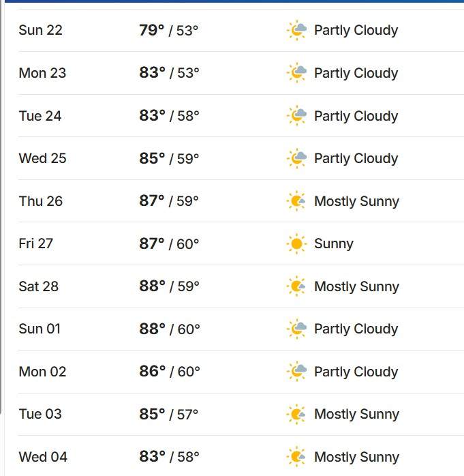Click the Mostly Sunny icon for Sat 28
The image size is (464, 476).
(296, 286)
